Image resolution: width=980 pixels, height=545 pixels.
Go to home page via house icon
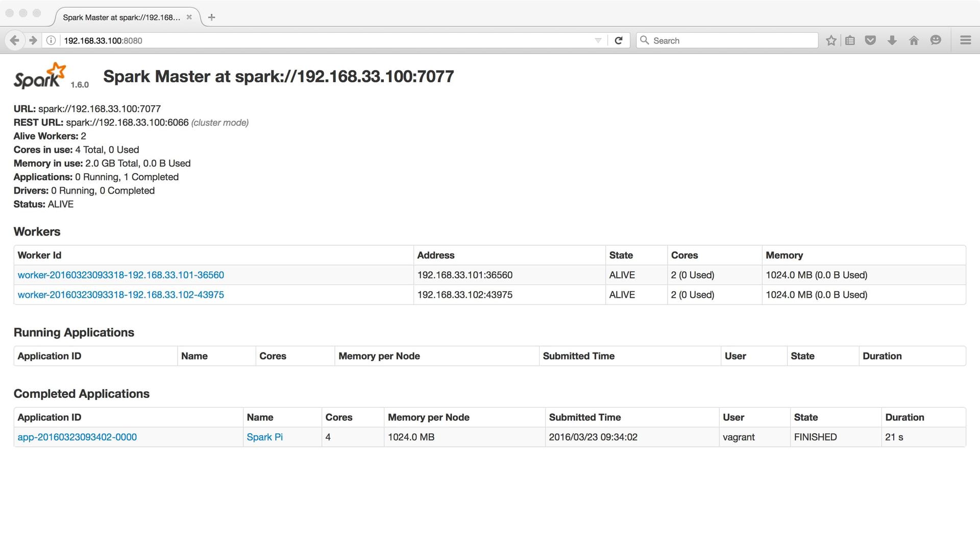pos(914,40)
